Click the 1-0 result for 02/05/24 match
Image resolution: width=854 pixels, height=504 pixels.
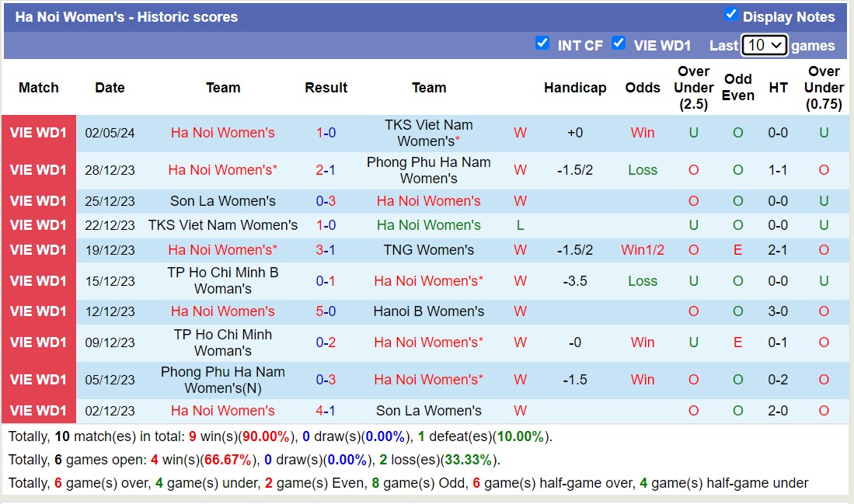point(326,133)
